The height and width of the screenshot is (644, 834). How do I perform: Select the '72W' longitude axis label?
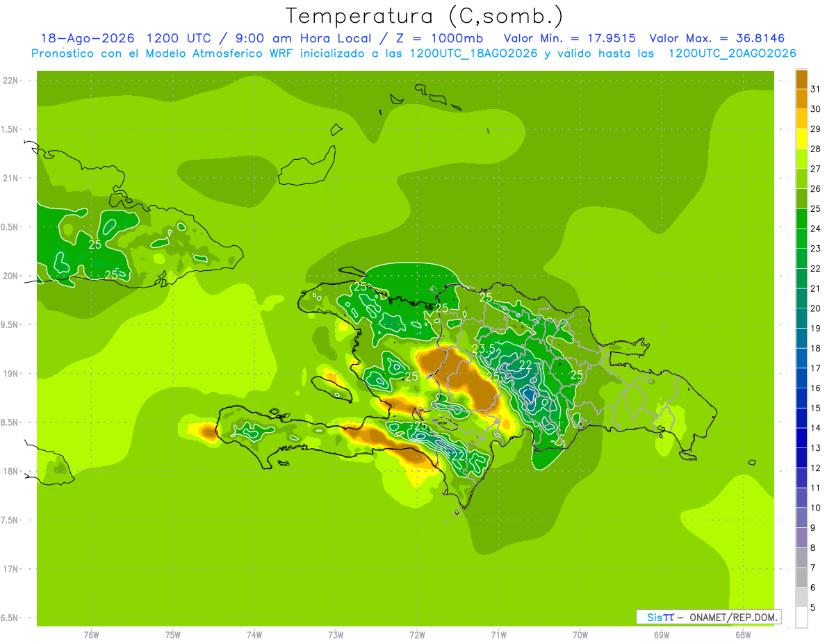tap(417, 635)
